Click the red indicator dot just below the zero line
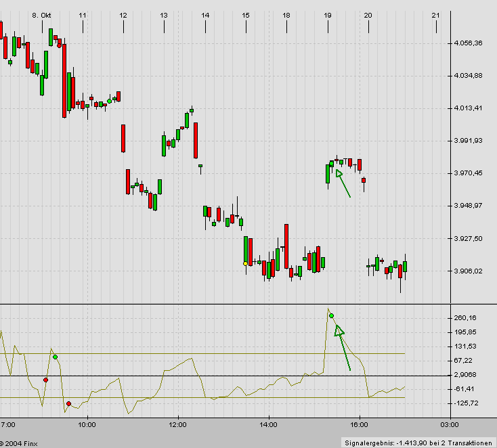Screen dimensions: 497x448 point(45,380)
